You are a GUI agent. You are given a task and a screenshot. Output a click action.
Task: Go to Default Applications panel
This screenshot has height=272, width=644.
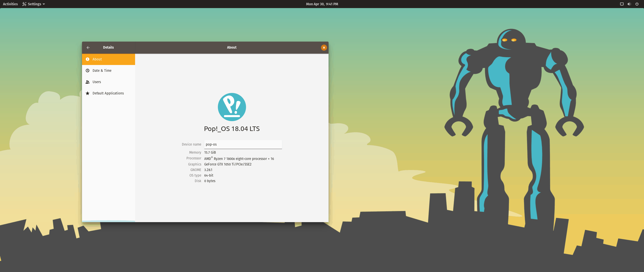[108, 93]
